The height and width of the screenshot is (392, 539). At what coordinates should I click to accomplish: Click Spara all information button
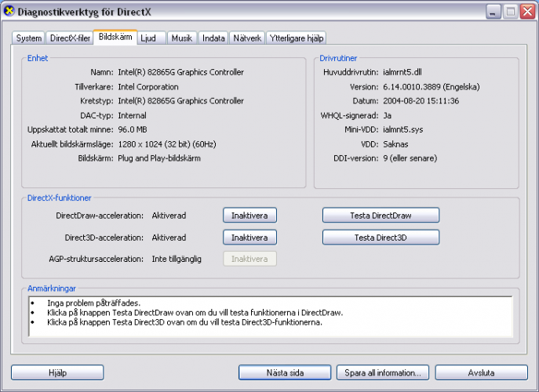pyautogui.click(x=383, y=372)
